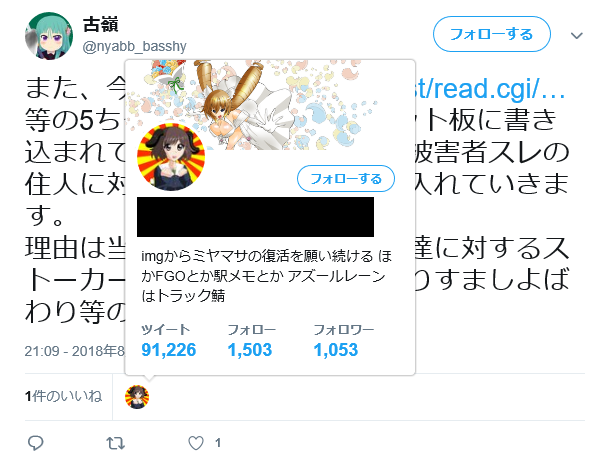Click the 1件のいいね likes count

click(x=63, y=396)
